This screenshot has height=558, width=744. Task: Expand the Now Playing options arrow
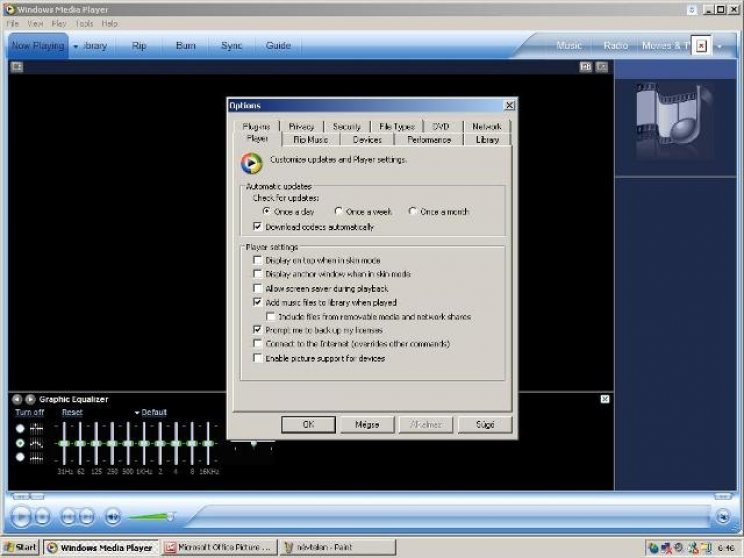click(76, 46)
